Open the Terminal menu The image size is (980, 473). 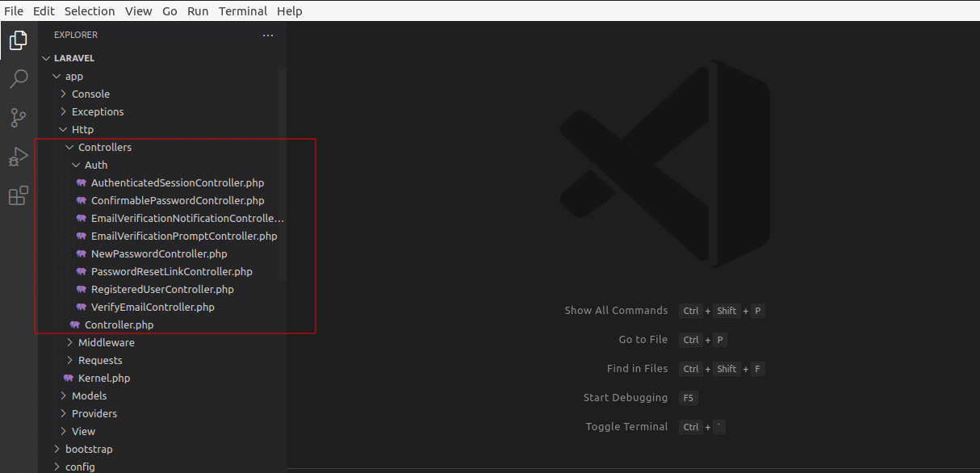pyautogui.click(x=243, y=10)
